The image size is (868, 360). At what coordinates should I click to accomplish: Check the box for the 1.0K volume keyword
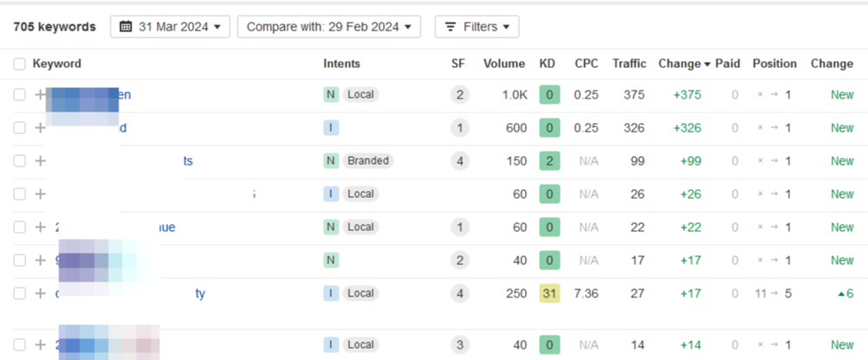tap(20, 95)
